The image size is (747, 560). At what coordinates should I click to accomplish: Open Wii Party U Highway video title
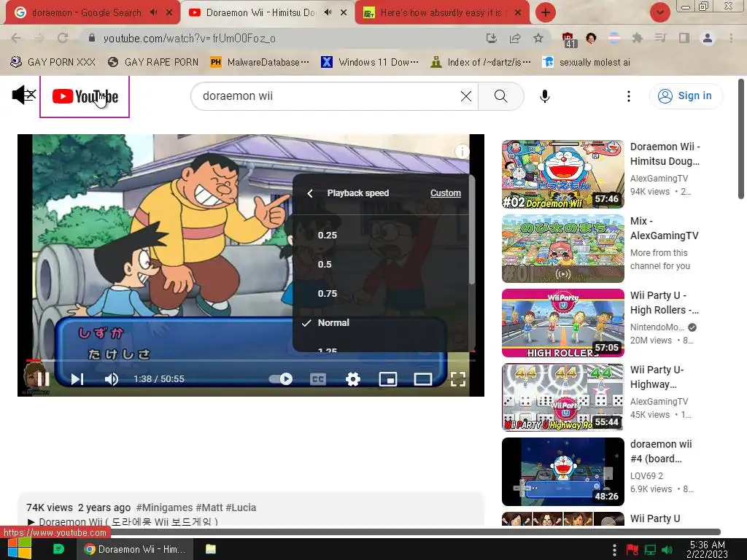pos(657,377)
